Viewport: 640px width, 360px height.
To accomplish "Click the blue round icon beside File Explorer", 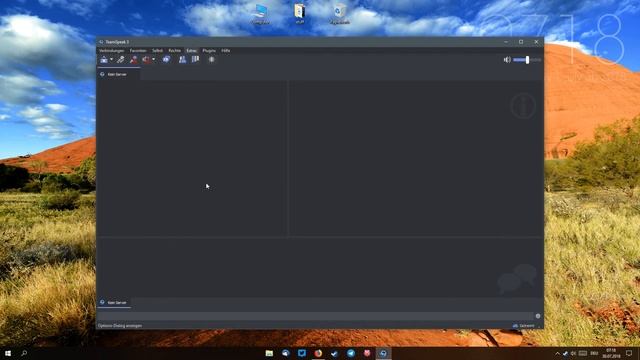I will tap(285, 353).
